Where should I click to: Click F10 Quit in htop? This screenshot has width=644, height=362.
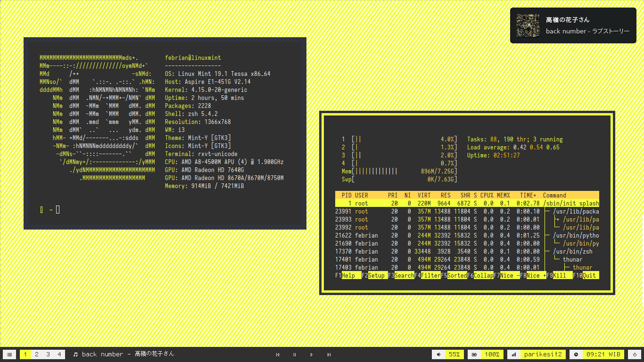pyautogui.click(x=586, y=275)
